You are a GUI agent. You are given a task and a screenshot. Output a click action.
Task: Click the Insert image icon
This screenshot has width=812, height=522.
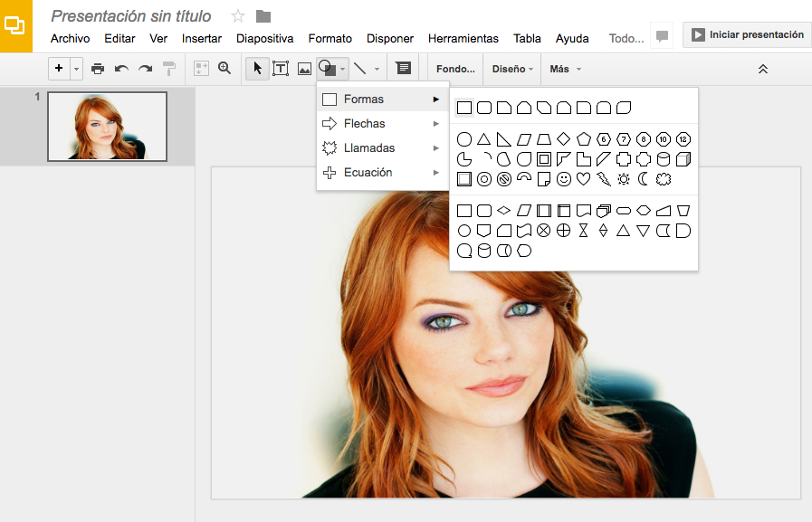click(x=303, y=68)
